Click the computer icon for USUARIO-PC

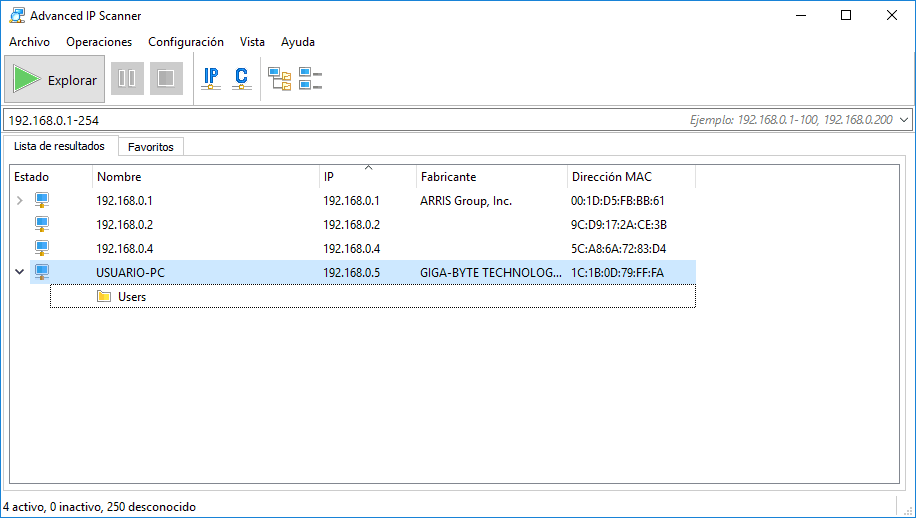tap(41, 272)
